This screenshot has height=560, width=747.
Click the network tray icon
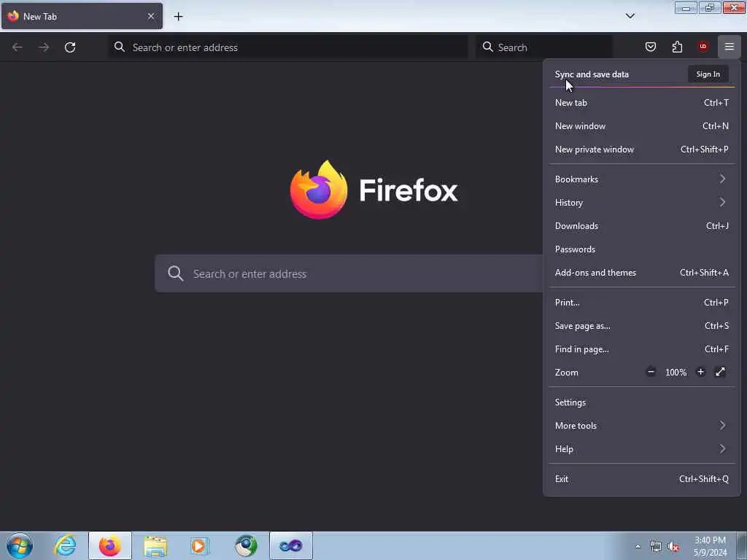[656, 547]
